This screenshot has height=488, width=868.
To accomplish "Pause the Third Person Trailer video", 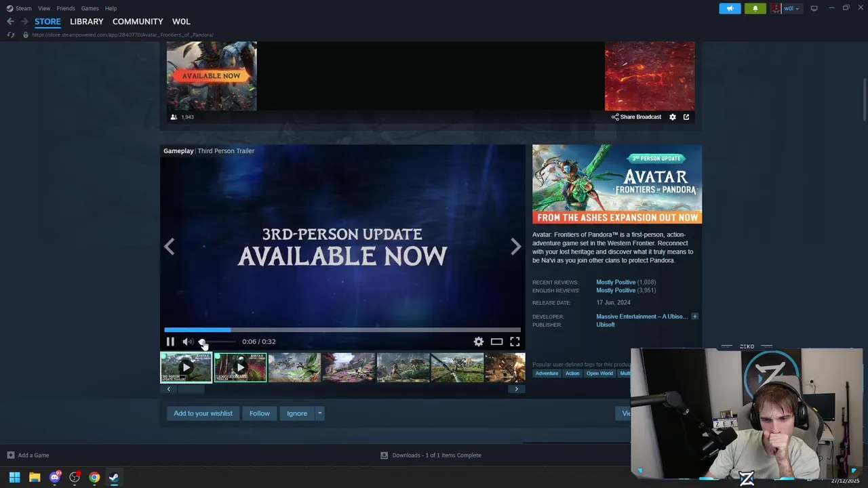I will pyautogui.click(x=170, y=342).
